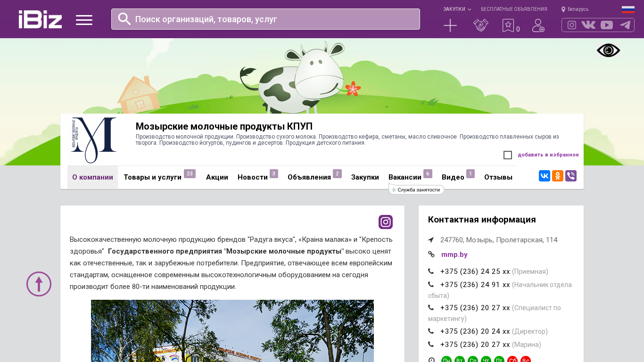Open iBiz VK header icon
The height and width of the screenshot is (362, 644).
(x=588, y=25)
